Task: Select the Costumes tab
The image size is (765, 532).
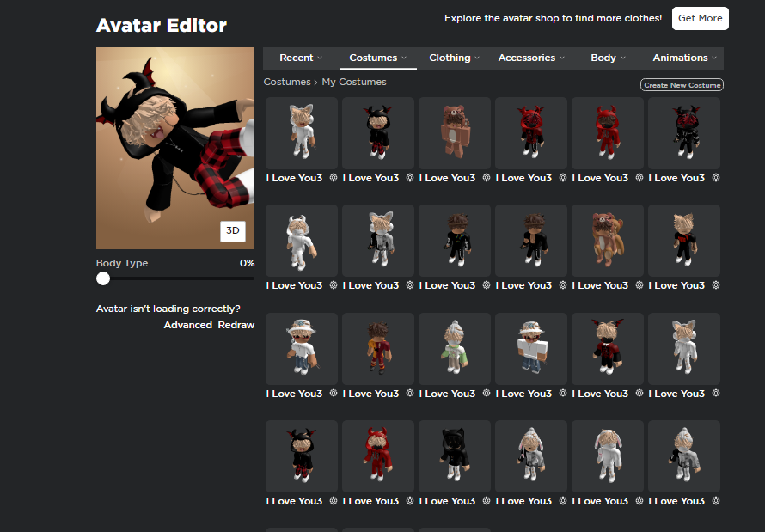Action: point(377,58)
